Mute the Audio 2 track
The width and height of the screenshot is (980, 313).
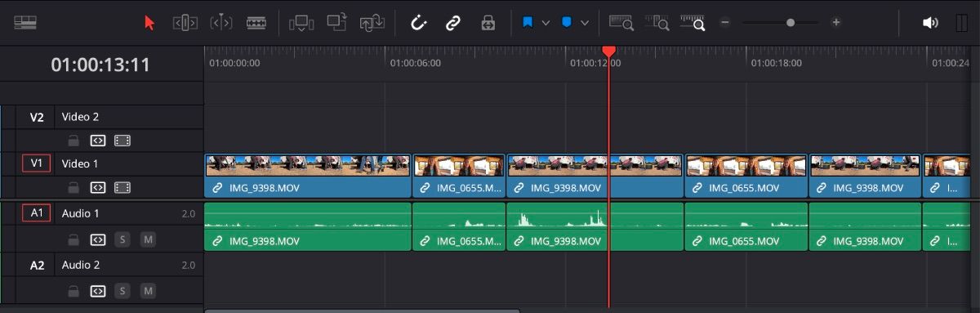[148, 291]
